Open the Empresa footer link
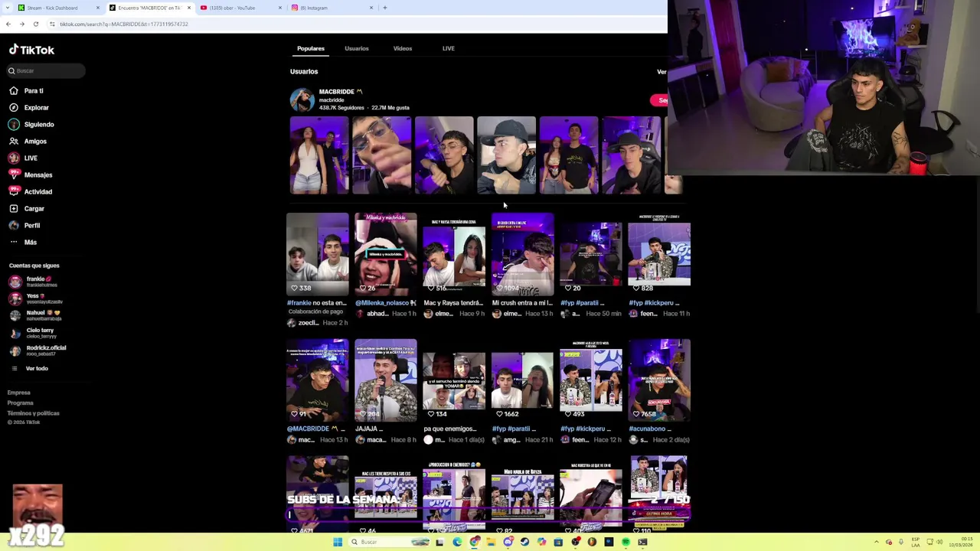Image resolution: width=980 pixels, height=551 pixels. tap(19, 393)
